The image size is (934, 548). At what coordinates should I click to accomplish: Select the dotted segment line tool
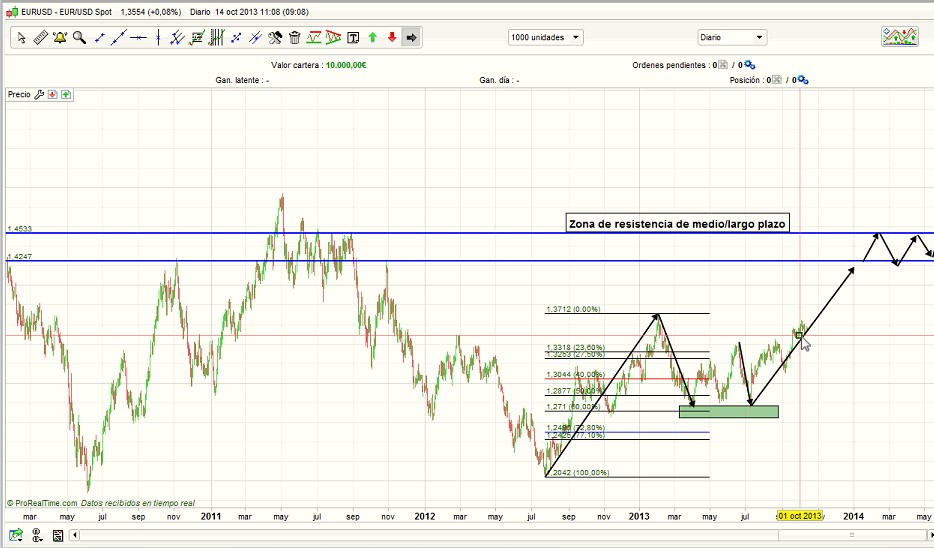(236, 38)
